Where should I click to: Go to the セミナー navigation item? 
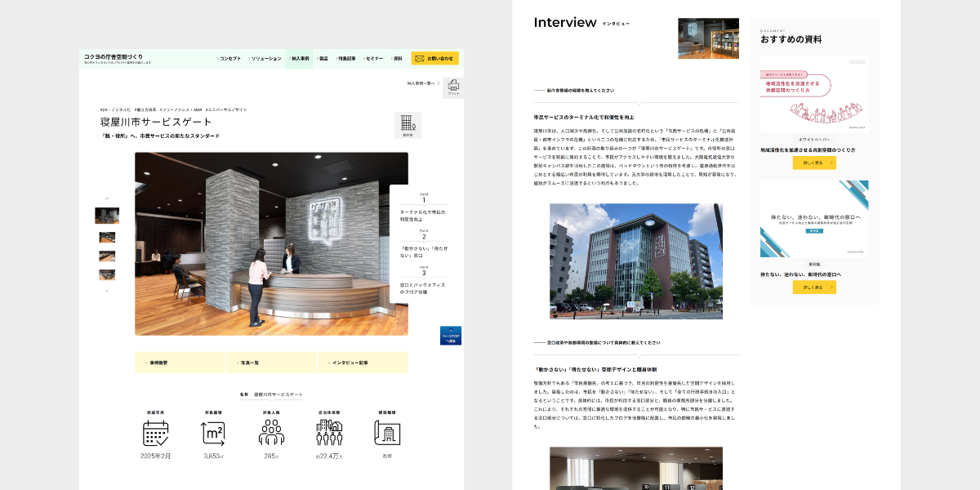click(373, 59)
